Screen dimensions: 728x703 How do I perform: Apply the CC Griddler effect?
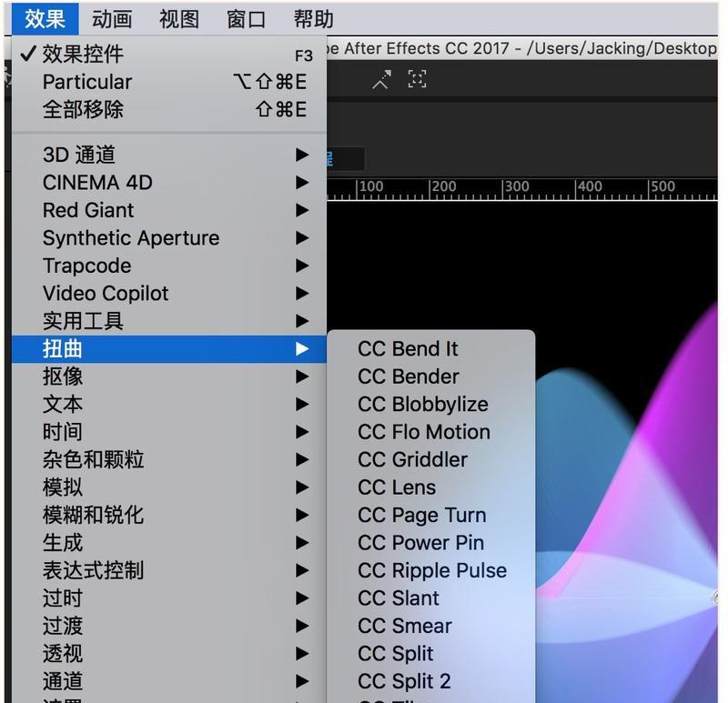coord(431,460)
